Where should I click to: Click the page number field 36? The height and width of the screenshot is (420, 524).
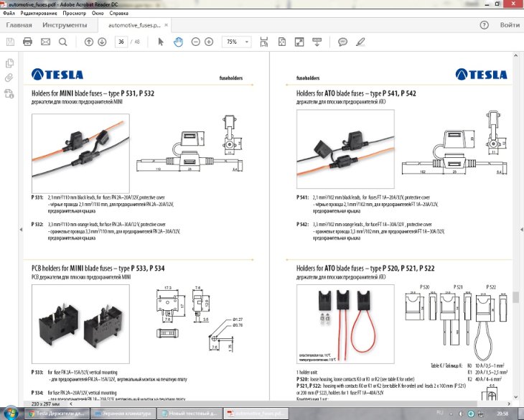(x=121, y=42)
